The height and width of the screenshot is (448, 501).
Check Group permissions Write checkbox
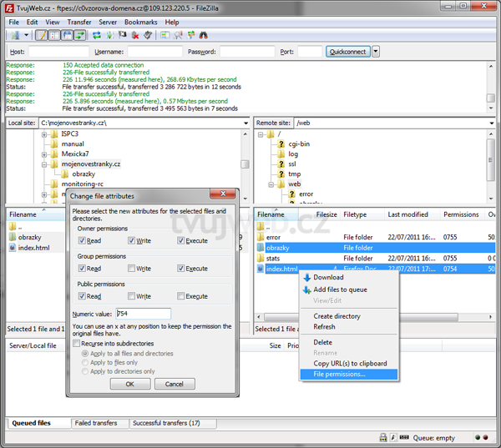coord(131,269)
